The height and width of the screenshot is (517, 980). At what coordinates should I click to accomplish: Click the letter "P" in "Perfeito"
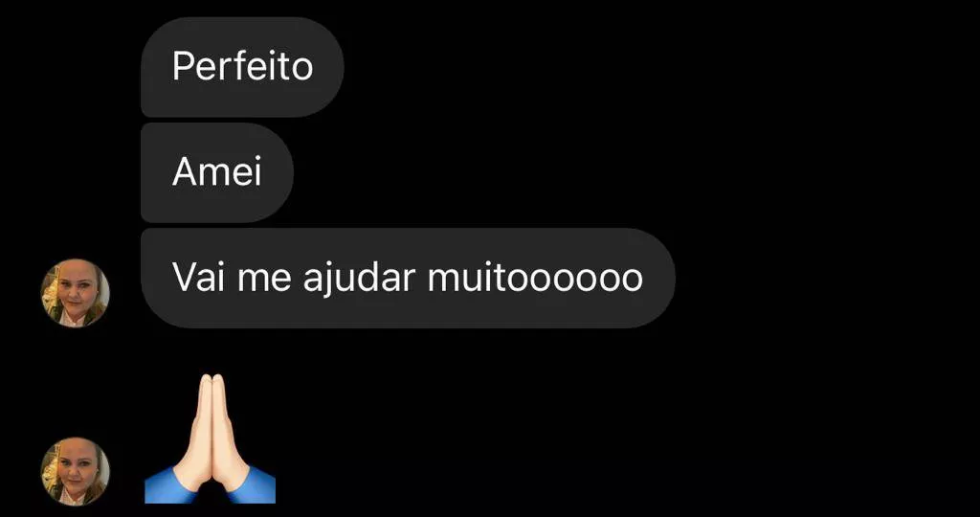(183, 66)
